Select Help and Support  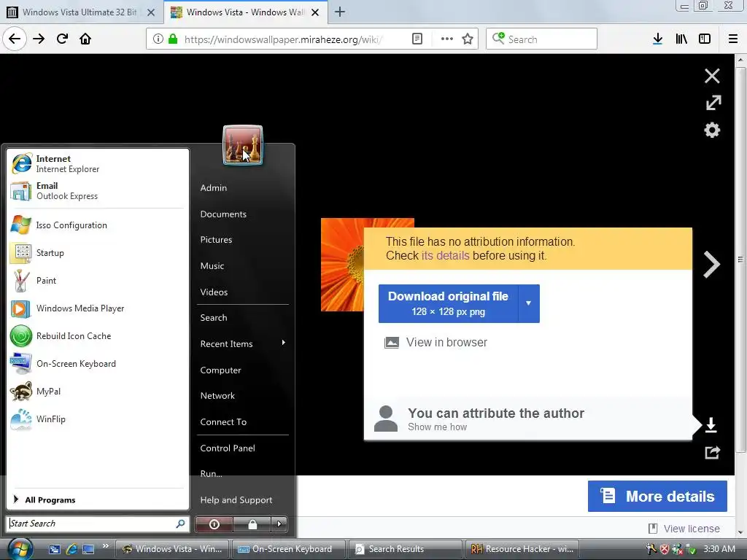[x=236, y=500]
